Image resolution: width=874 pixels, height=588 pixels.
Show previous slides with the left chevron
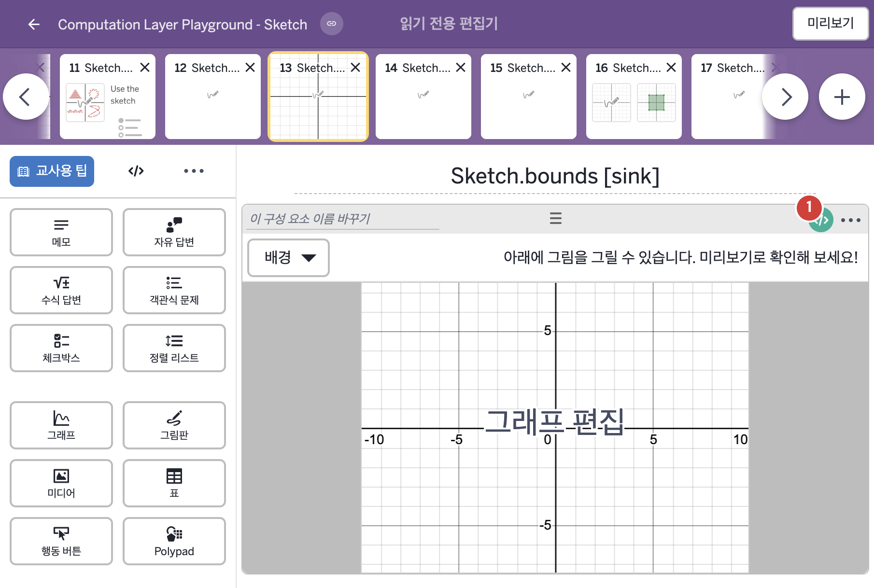pos(26,97)
